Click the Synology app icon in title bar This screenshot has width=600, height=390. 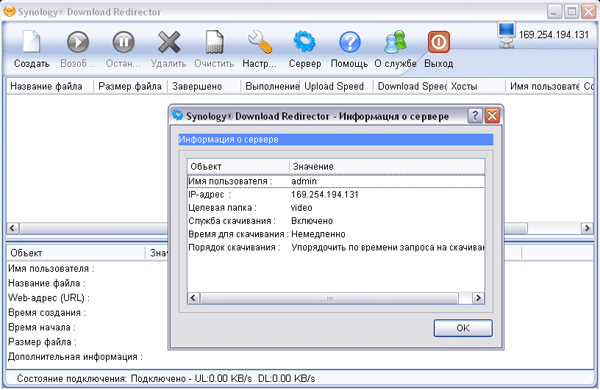coord(9,11)
